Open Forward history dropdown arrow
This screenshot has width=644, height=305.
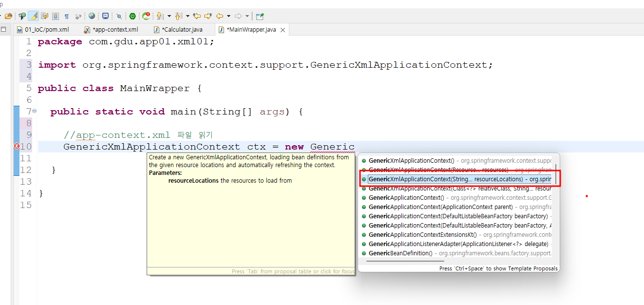[x=247, y=16]
